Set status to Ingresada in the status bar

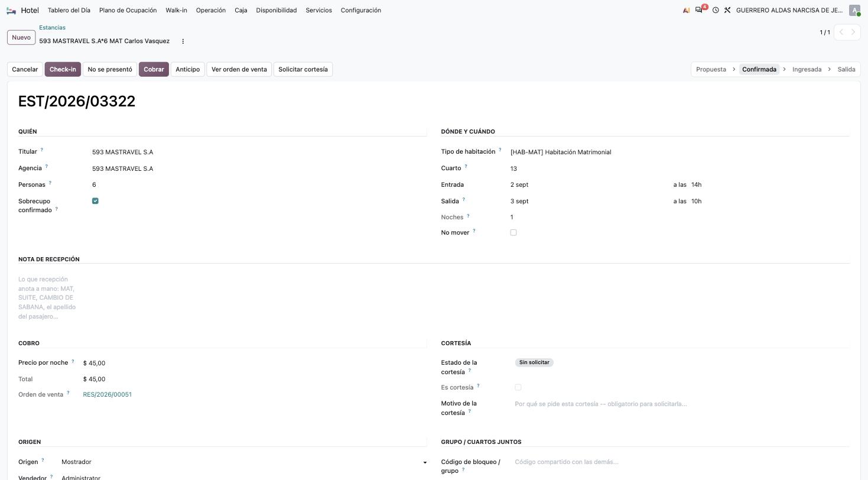[807, 69]
